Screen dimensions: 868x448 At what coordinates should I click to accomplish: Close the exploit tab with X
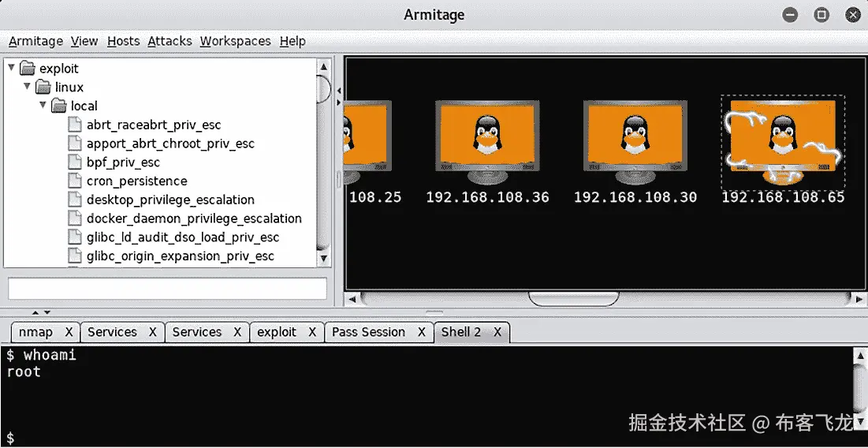click(312, 332)
